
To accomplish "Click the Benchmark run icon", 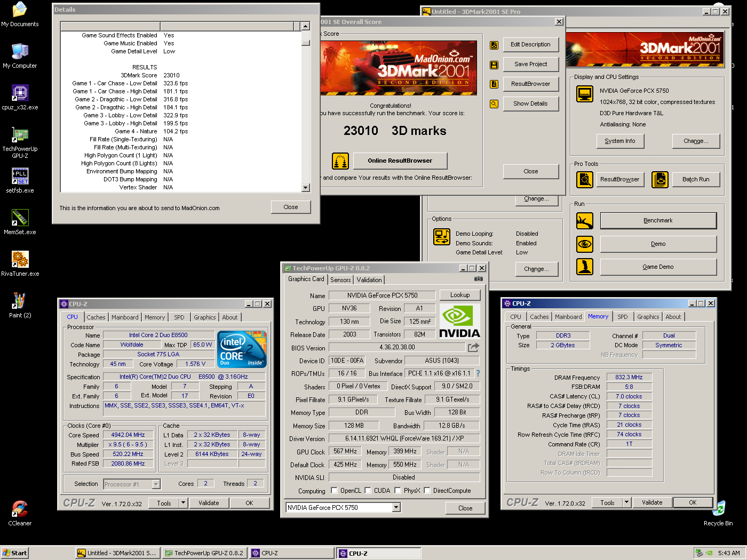I will click(x=585, y=221).
